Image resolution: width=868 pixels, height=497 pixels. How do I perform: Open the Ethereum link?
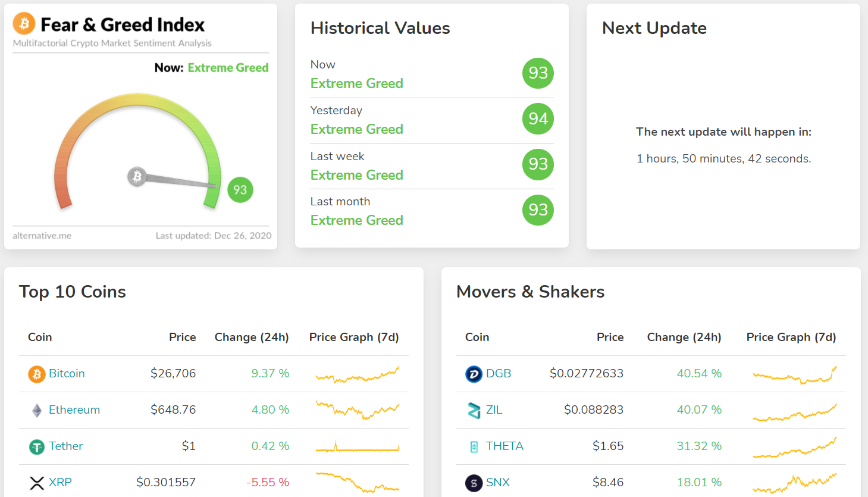click(74, 410)
